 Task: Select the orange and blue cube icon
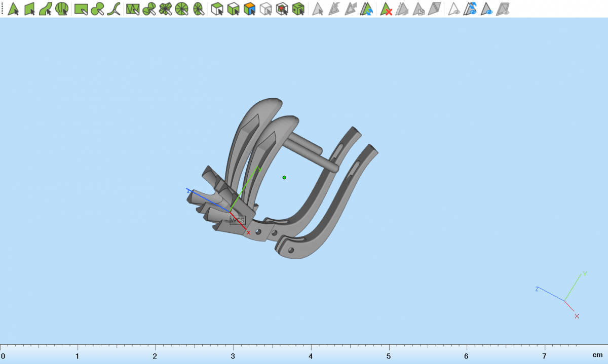249,9
